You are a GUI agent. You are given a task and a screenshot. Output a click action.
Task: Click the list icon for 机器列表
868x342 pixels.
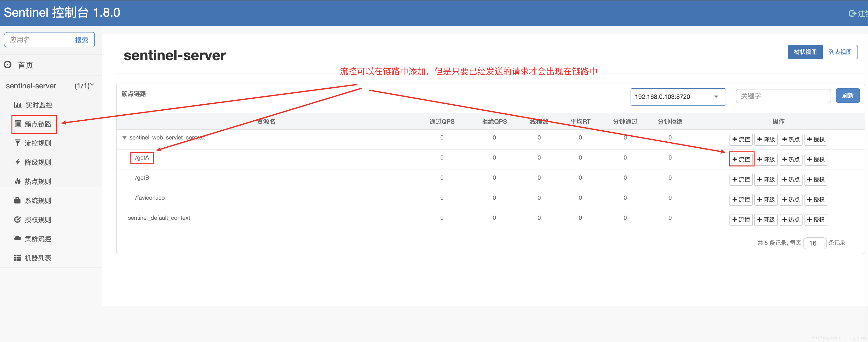17,258
